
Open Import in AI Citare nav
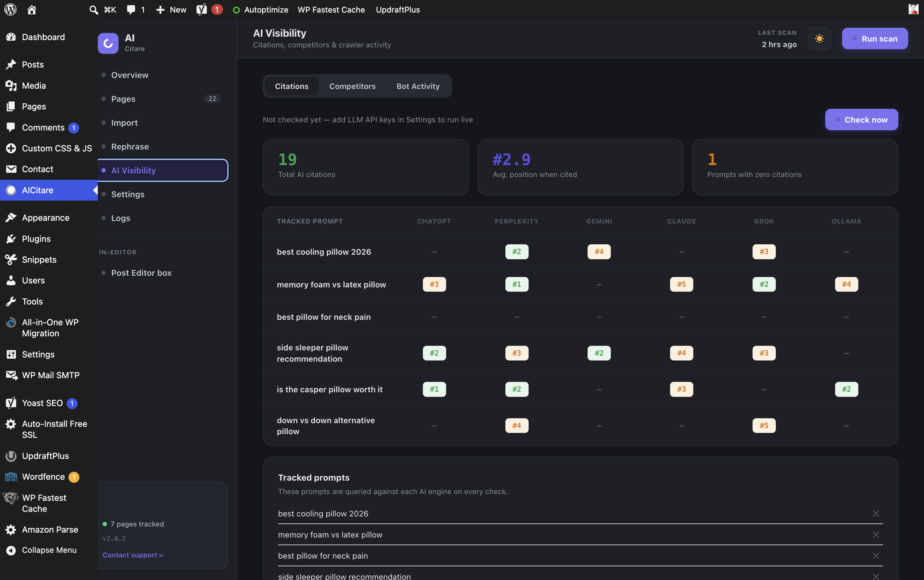click(163, 123)
